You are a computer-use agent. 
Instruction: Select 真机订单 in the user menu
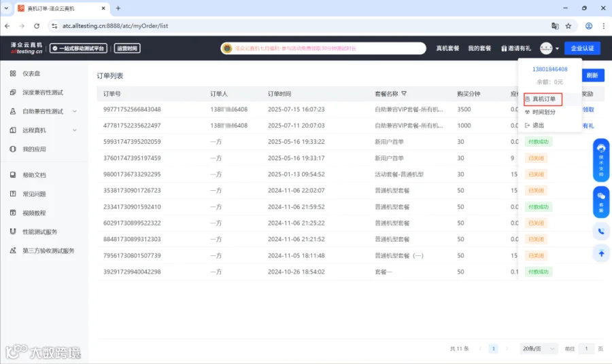543,99
